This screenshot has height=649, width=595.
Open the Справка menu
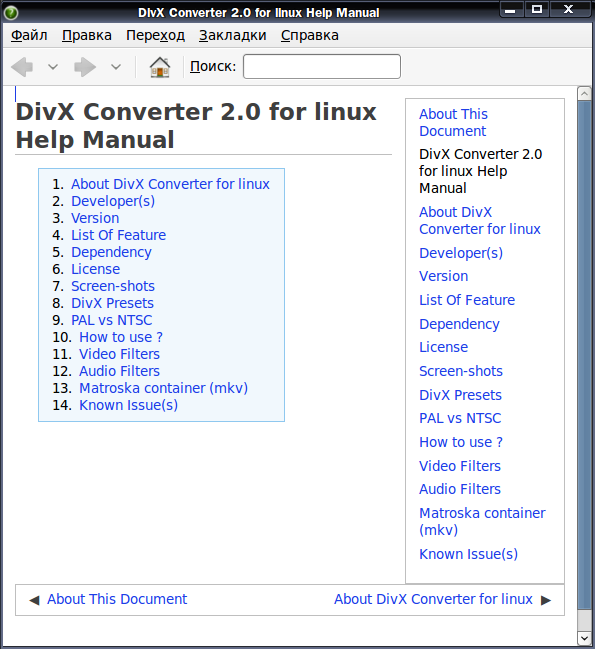point(310,36)
